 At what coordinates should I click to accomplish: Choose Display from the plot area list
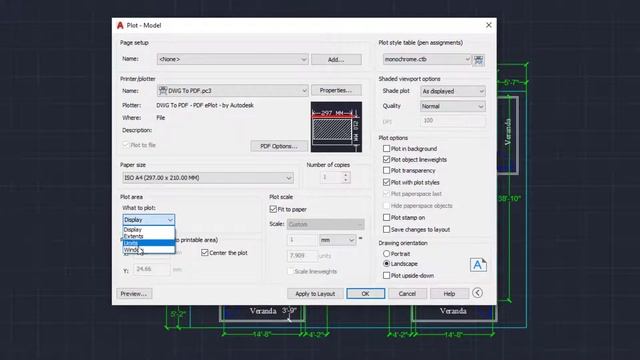pyautogui.click(x=149, y=230)
